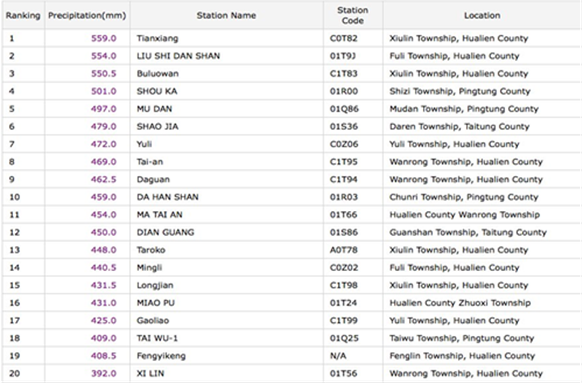Click station code C1T94

pos(344,180)
